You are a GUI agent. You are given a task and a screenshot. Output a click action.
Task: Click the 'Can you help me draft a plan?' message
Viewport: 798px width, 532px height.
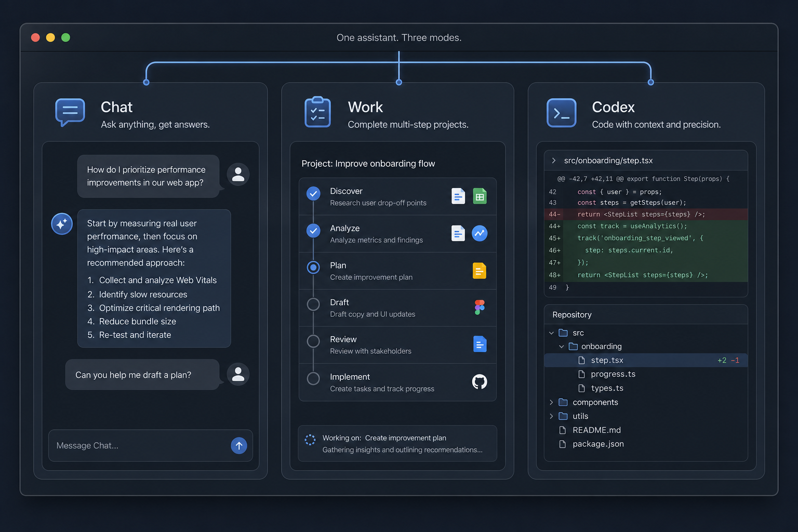142,375
